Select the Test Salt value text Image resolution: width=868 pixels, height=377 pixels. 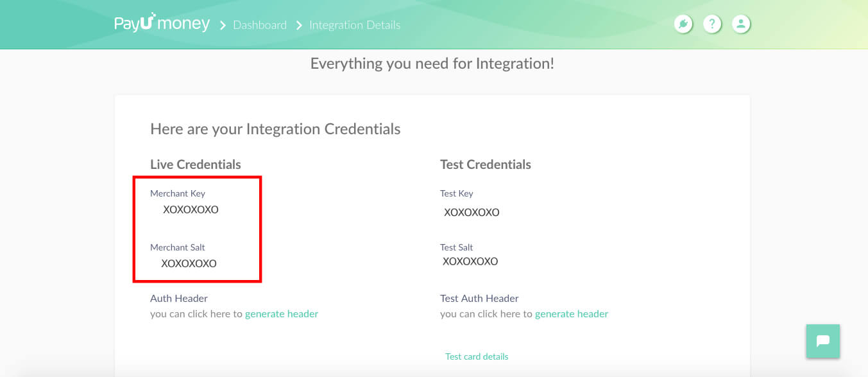(470, 261)
